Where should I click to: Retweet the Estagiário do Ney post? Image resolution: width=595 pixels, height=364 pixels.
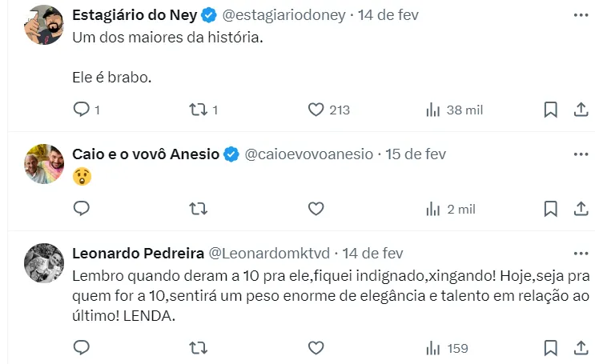click(x=198, y=110)
